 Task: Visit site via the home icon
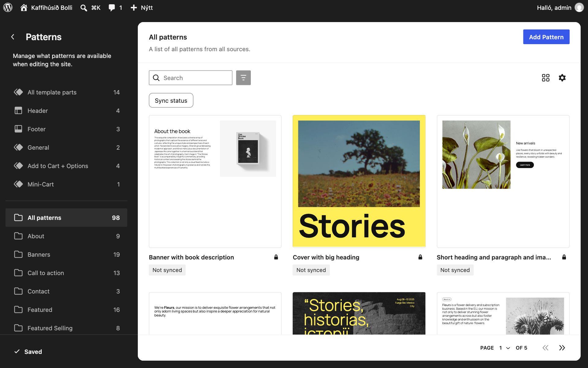coord(24,8)
